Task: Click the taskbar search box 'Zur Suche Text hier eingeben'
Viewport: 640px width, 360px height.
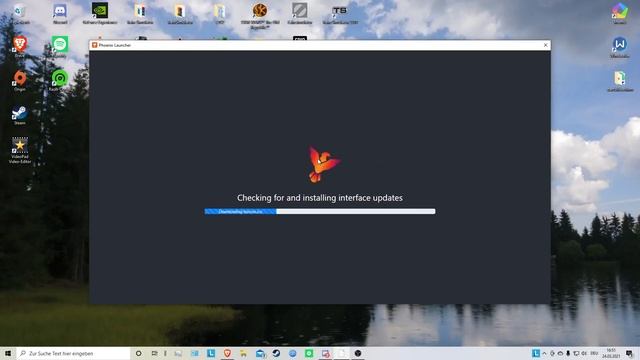Action: tap(73, 353)
